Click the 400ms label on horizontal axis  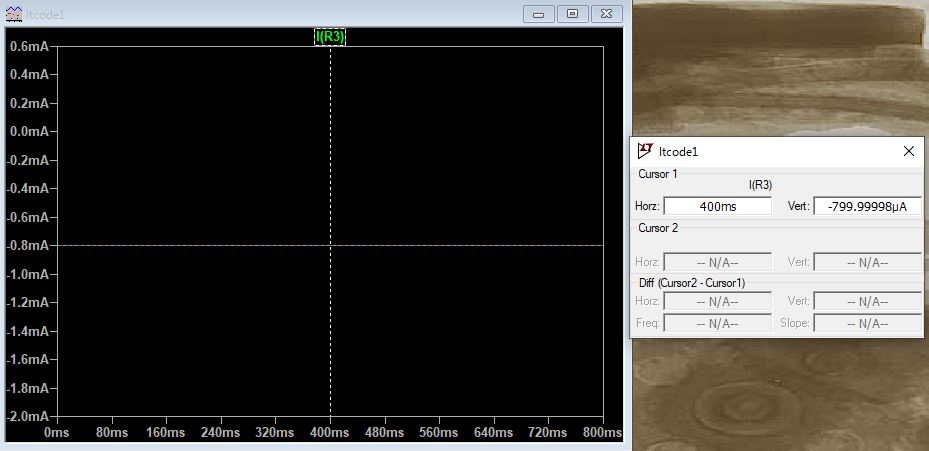point(330,433)
